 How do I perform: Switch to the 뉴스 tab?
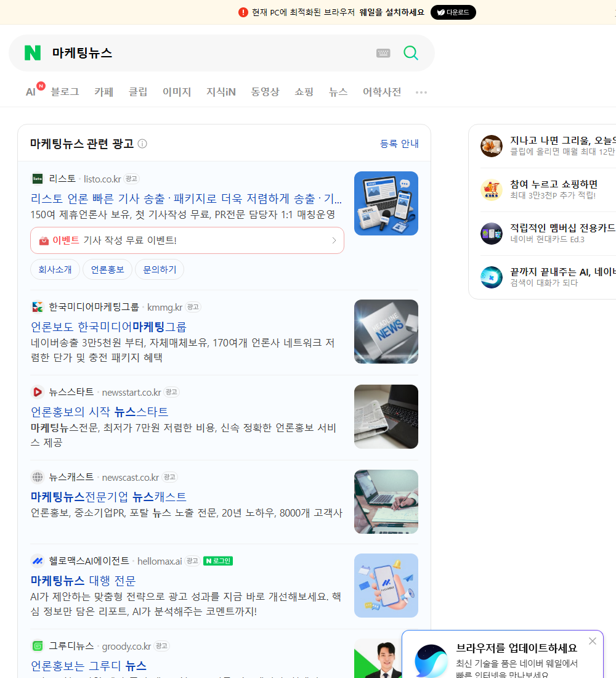coord(338,92)
